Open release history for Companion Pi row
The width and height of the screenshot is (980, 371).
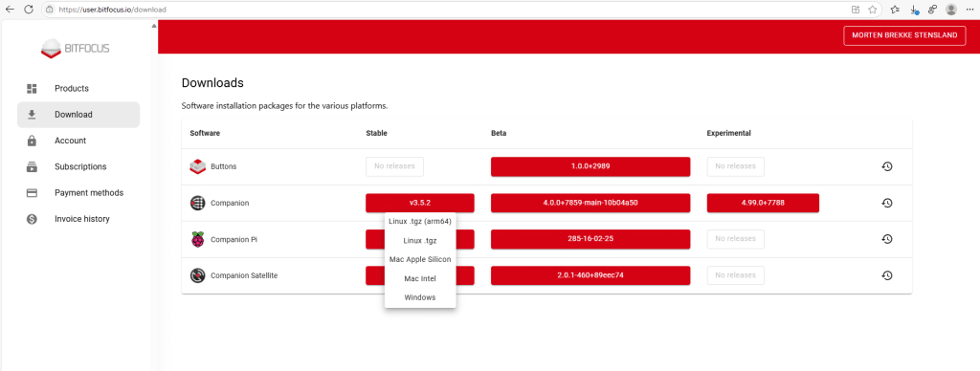(886, 239)
